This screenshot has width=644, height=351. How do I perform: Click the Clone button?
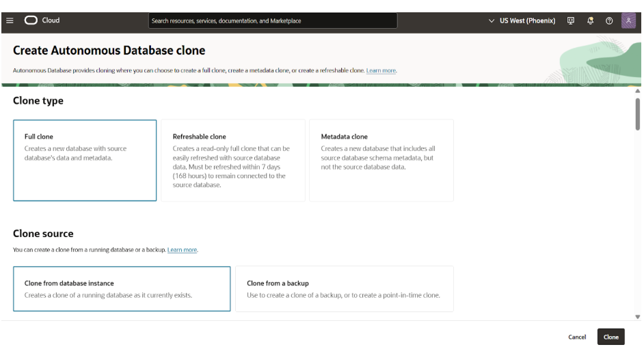[611, 337]
